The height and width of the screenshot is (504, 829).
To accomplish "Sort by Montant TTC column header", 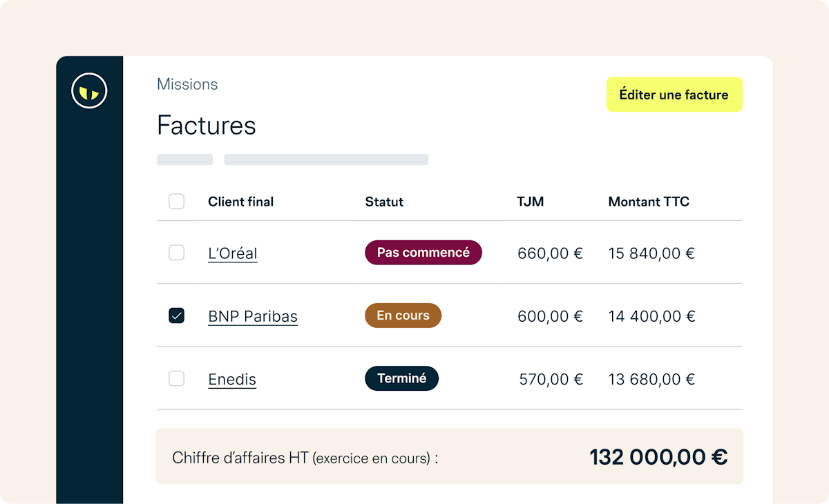I will pos(649,202).
